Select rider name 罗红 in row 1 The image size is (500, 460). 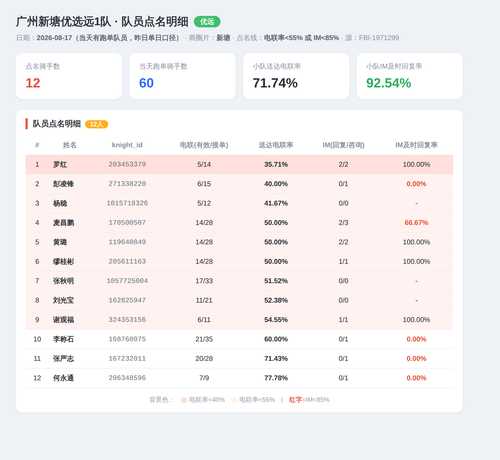(x=60, y=165)
